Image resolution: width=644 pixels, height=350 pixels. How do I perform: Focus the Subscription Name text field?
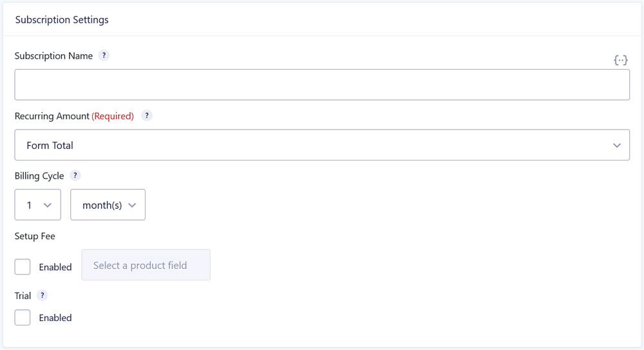coord(322,84)
